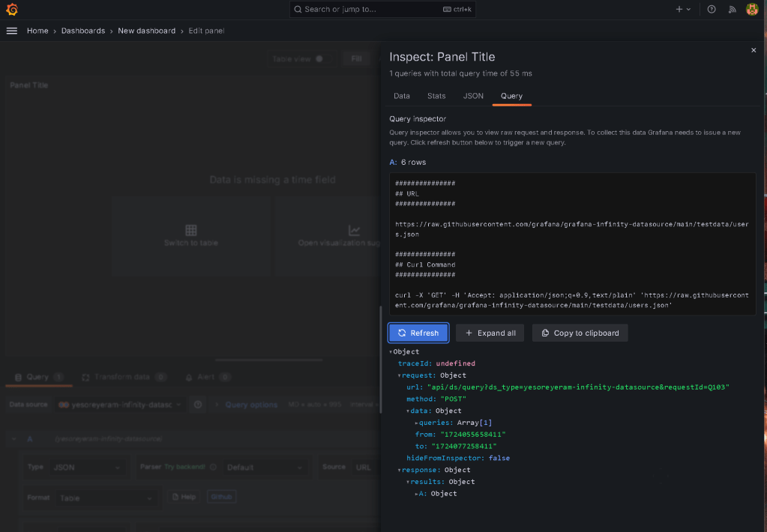The width and height of the screenshot is (767, 532).
Task: Go to Dashboards breadcrumb
Action: pyautogui.click(x=83, y=31)
